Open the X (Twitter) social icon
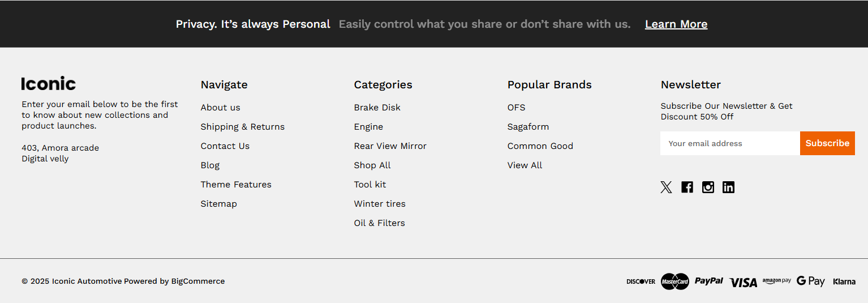 [666, 187]
